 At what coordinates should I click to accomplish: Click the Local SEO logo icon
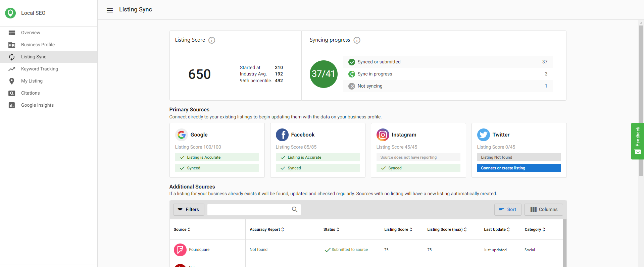pos(10,13)
